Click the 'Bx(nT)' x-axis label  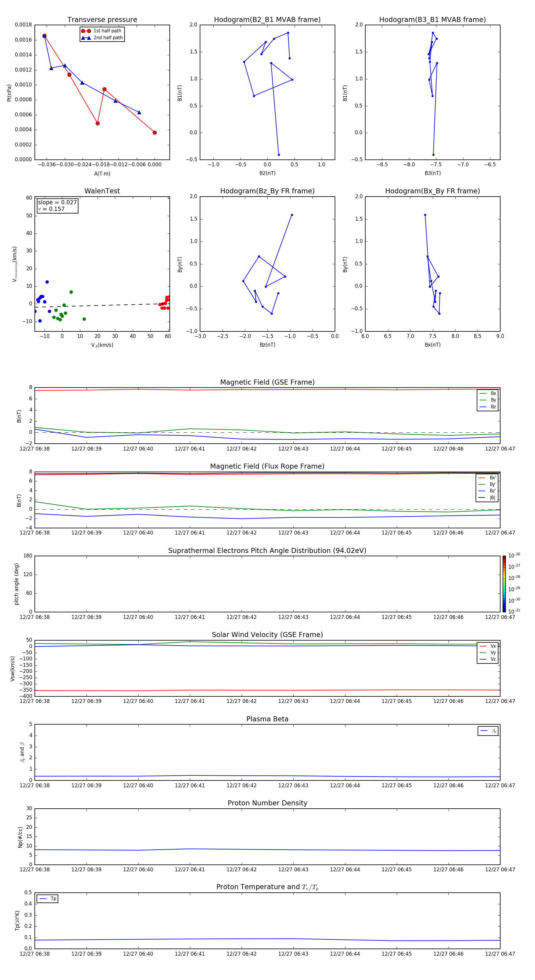coord(432,345)
